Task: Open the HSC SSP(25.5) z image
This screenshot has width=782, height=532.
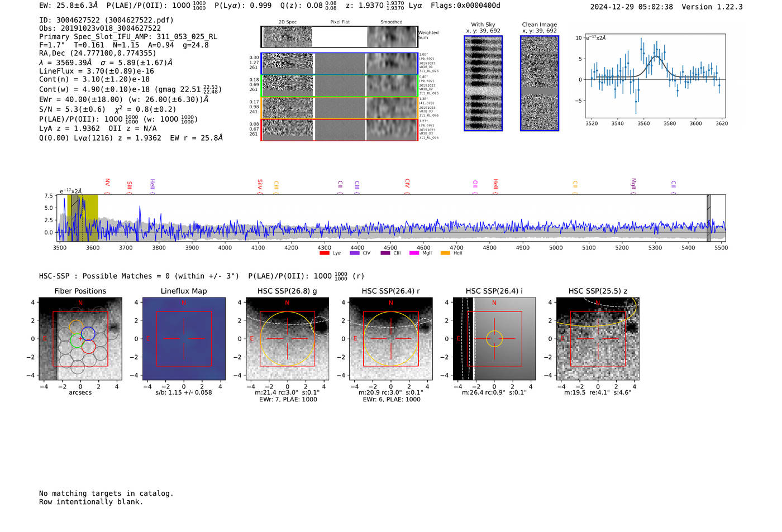Action: point(598,339)
